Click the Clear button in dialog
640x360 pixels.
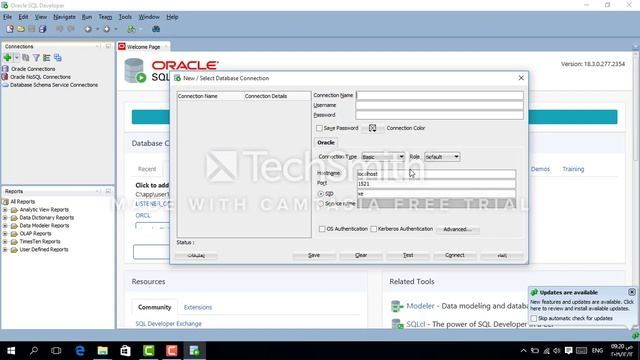pos(361,256)
